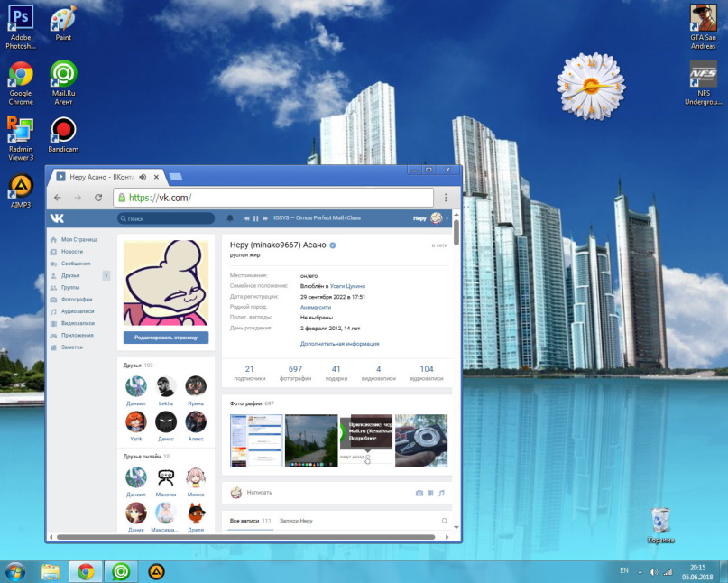728x583 pixels.
Task: Search wall posts via magnifier icon
Action: 445,521
